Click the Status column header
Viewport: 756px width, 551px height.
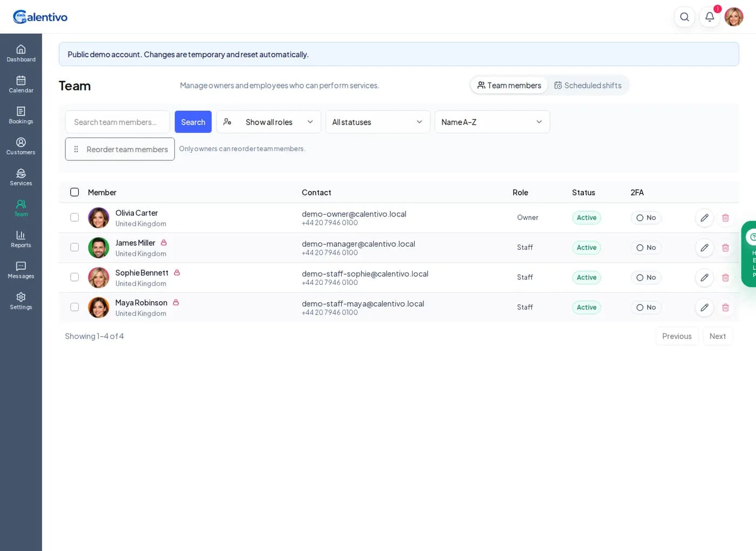583,192
